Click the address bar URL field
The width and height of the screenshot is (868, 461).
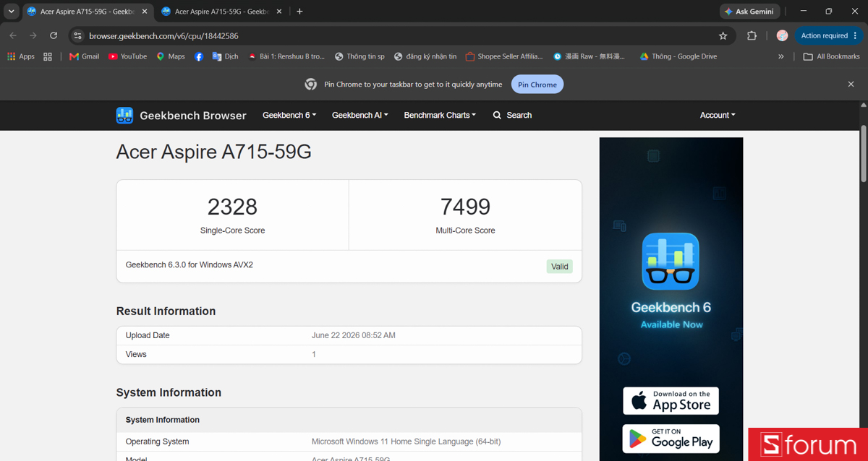tap(401, 35)
